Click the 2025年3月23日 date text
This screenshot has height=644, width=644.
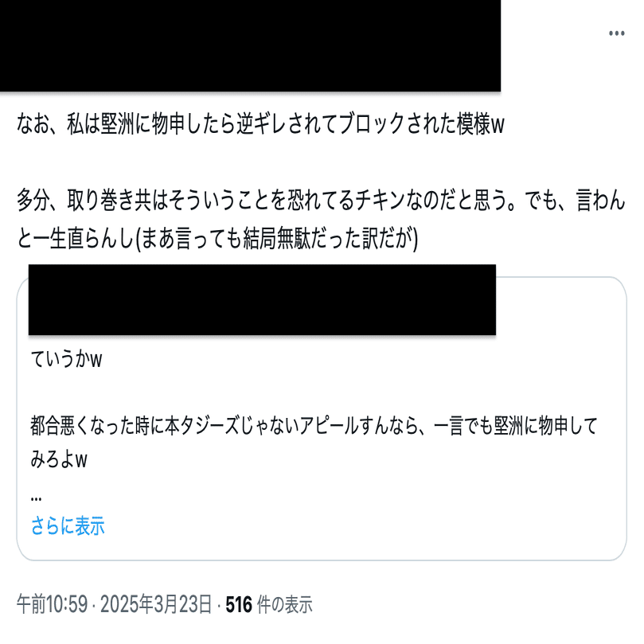tap(156, 604)
